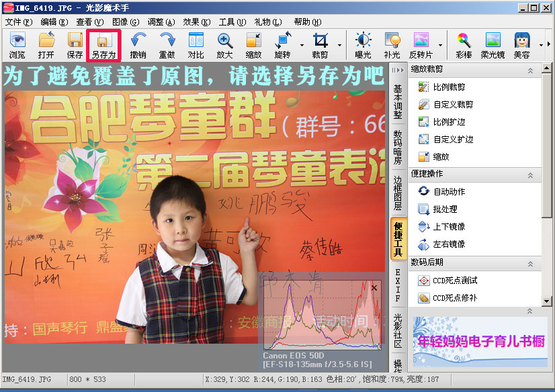Open the 编辑(E) menu
The width and height of the screenshot is (555, 392).
(54, 22)
